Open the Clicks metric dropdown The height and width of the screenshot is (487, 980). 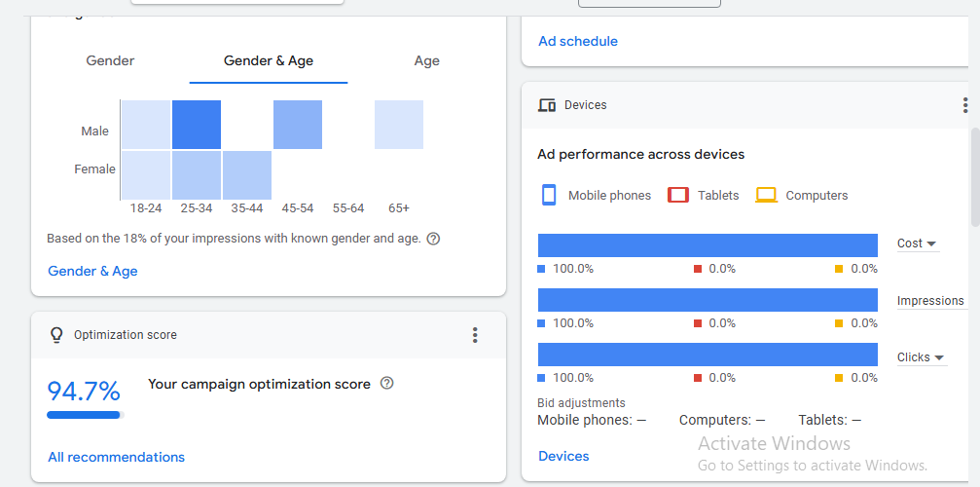922,357
